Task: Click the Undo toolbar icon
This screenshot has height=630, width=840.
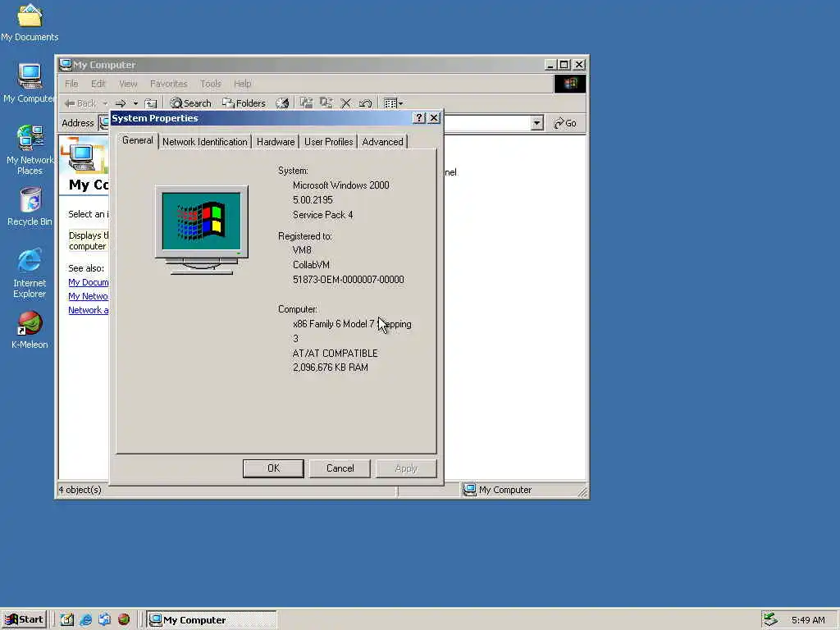Action: (366, 103)
